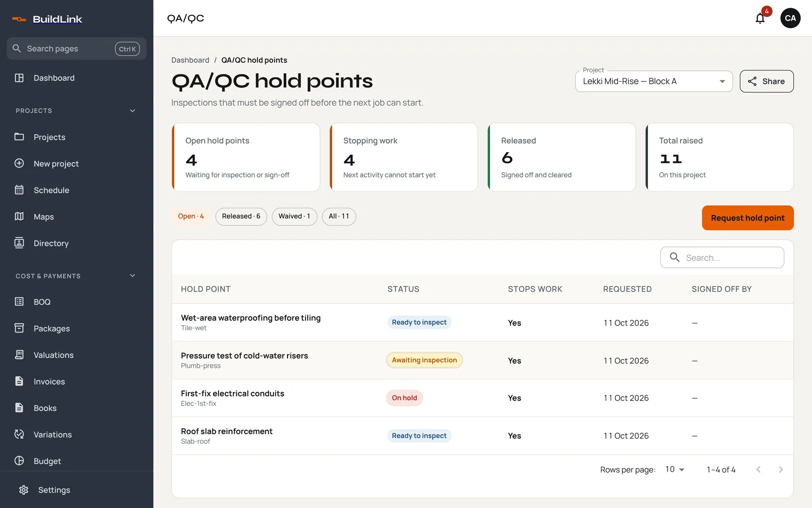Click the Settings gear icon
This screenshot has width=812, height=508.
pos(23,490)
